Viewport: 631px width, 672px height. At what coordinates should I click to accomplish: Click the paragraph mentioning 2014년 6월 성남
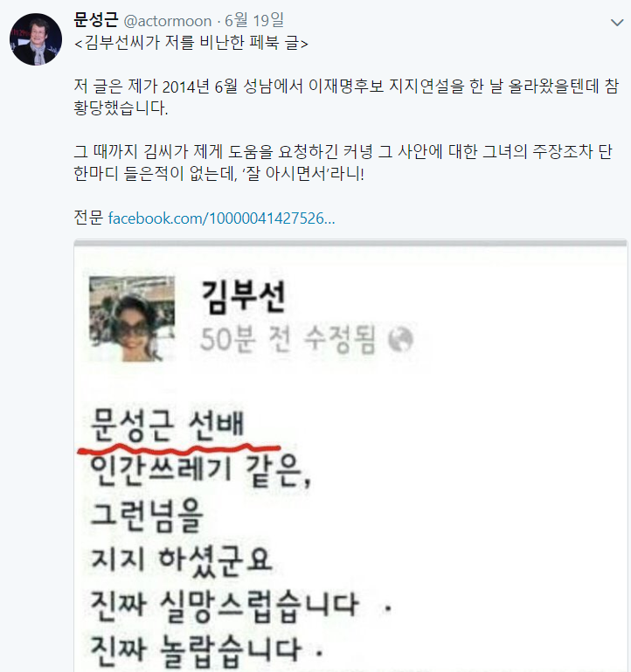tap(346, 97)
